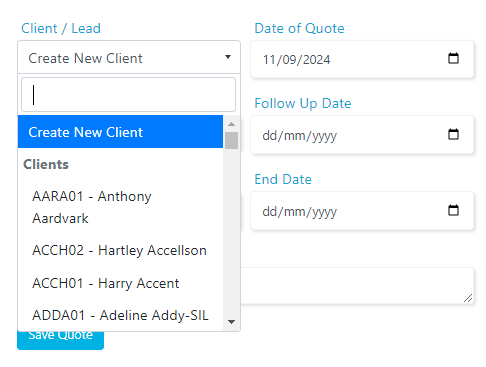Open calendar picker for End Date
This screenshot has width=486, height=367.
[453, 210]
